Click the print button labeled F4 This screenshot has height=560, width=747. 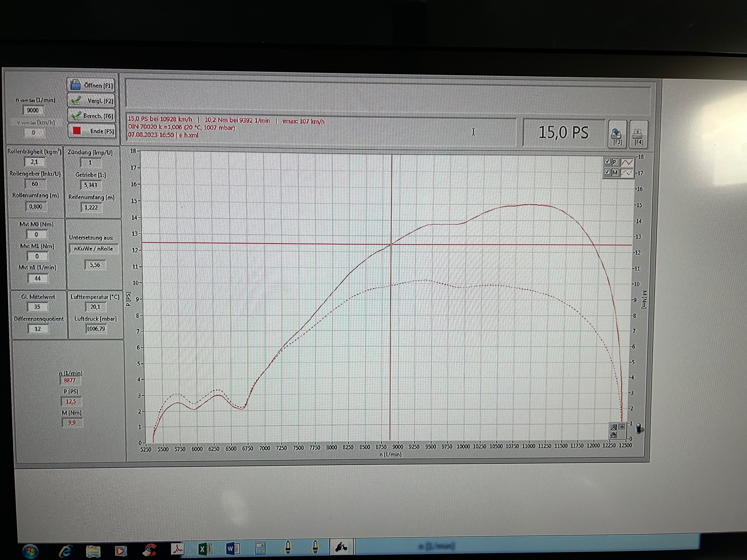tap(638, 135)
